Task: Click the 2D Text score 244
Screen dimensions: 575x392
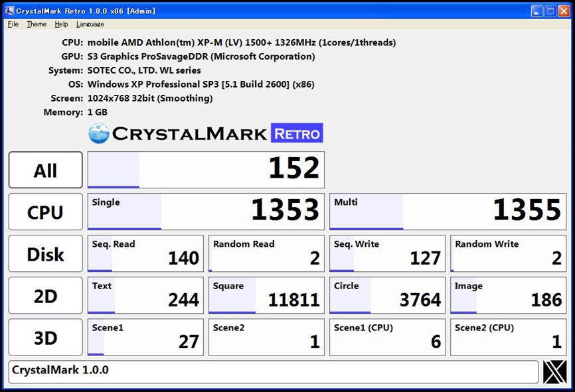Action: 145,295
